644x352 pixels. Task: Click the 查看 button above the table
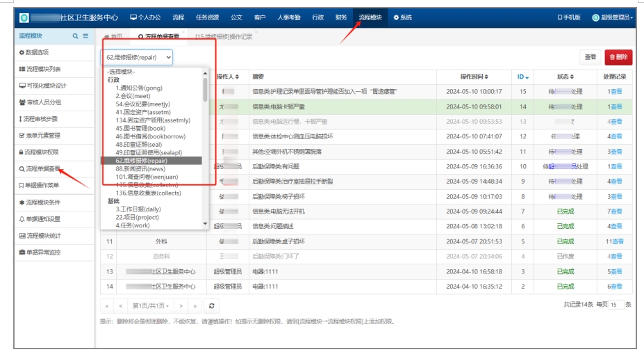pyautogui.click(x=590, y=57)
